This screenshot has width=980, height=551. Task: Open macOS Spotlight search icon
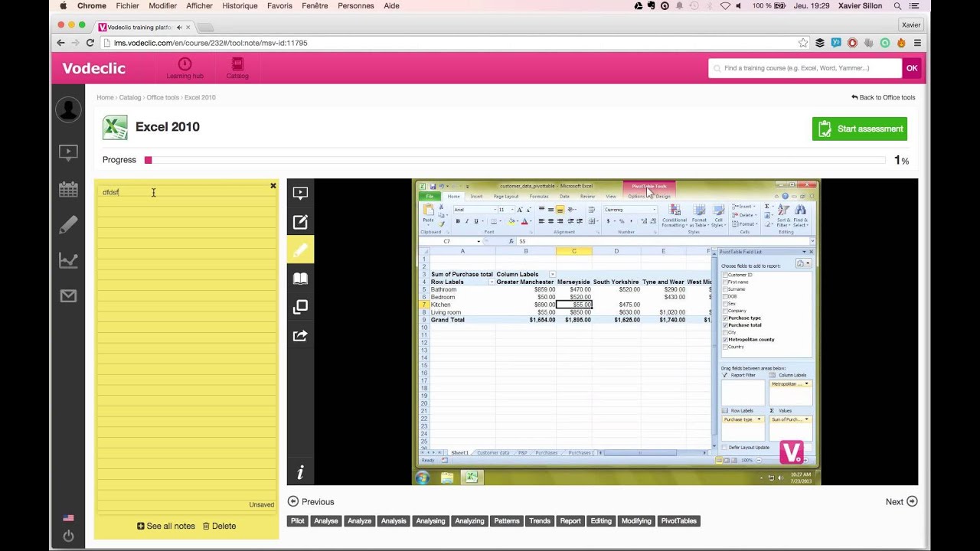pos(897,5)
